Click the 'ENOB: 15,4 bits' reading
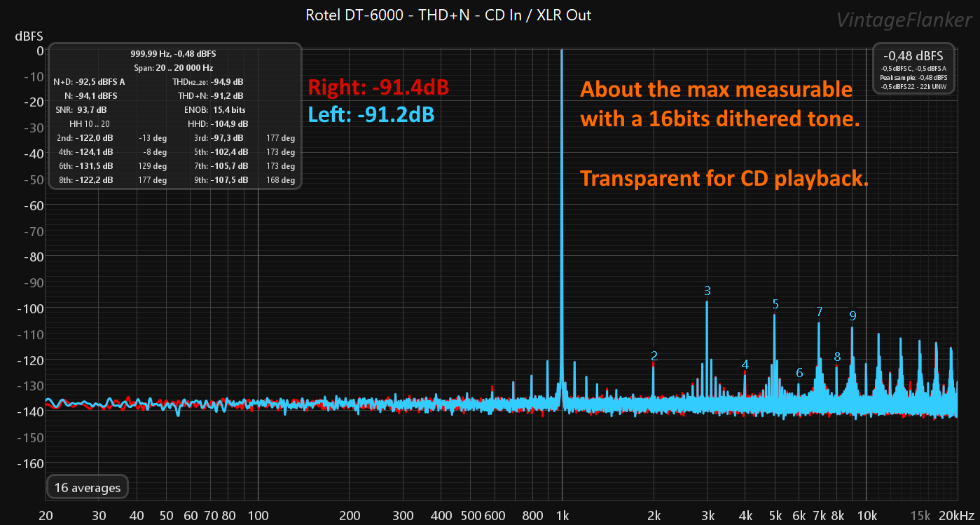Image resolution: width=980 pixels, height=525 pixels. pyautogui.click(x=215, y=110)
